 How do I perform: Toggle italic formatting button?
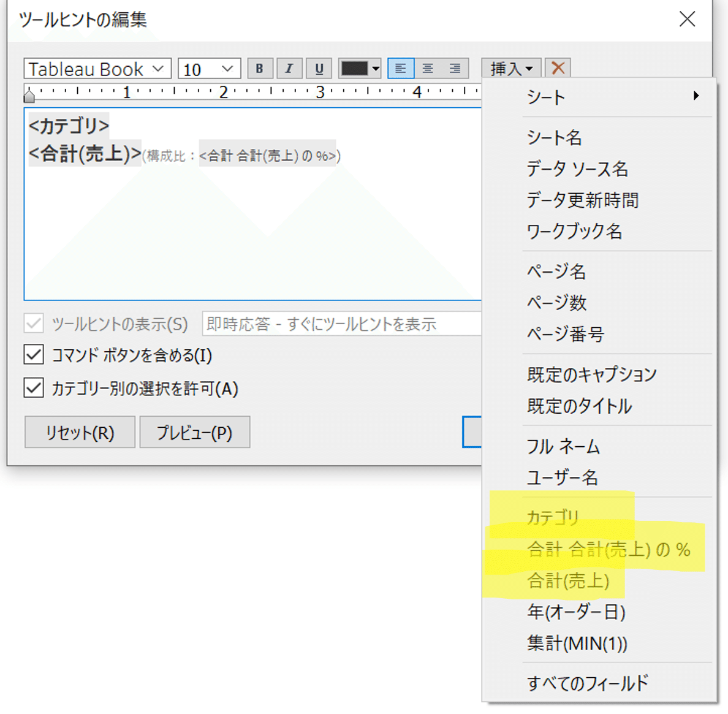(289, 69)
